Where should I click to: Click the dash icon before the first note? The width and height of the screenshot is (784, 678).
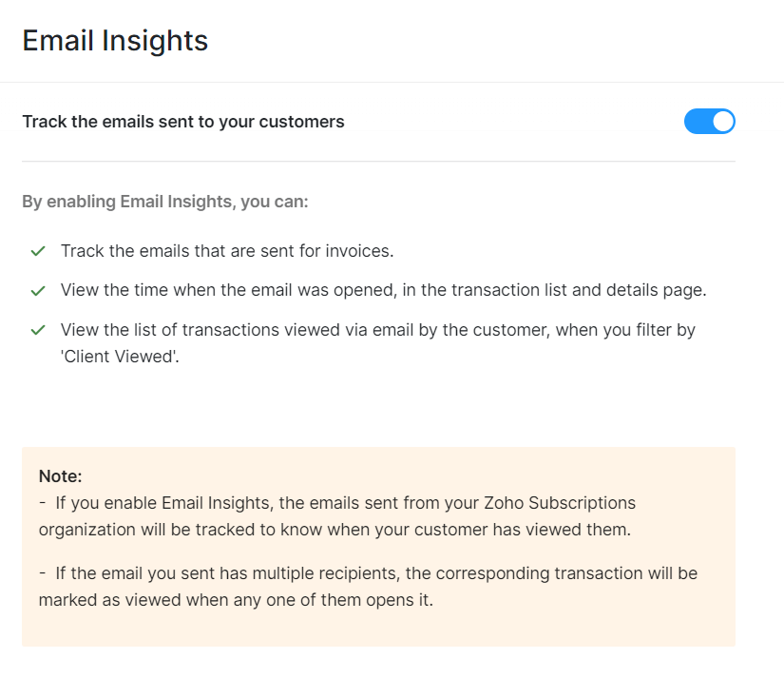click(43, 502)
